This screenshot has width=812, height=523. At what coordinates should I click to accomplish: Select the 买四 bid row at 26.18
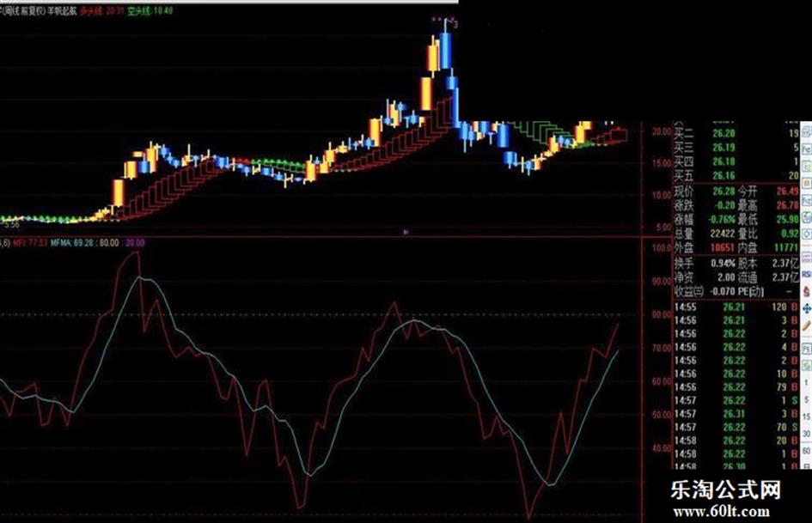[736, 161]
